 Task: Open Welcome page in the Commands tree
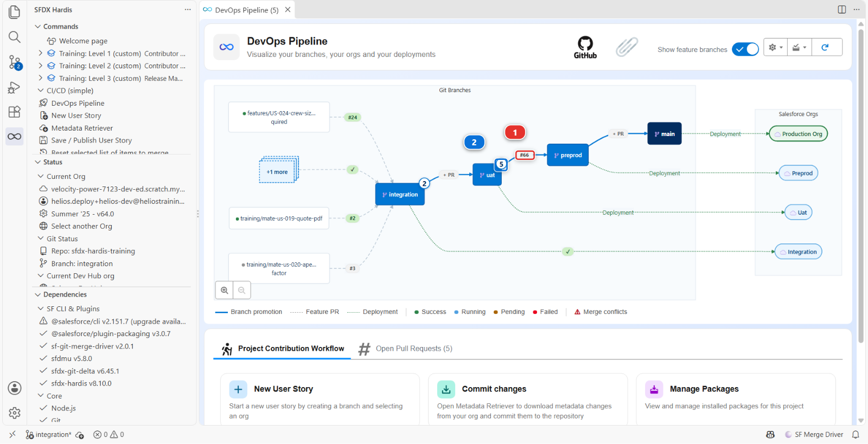pyautogui.click(x=83, y=41)
